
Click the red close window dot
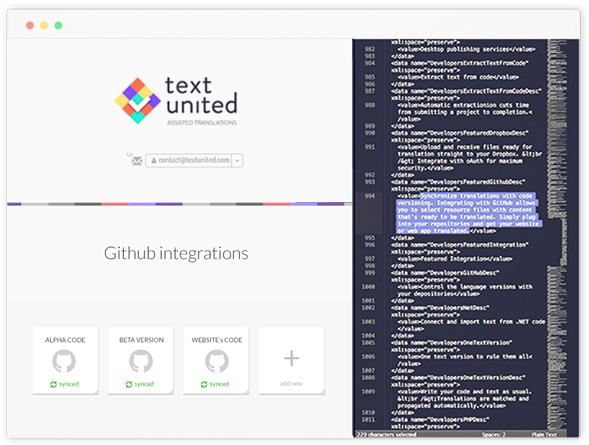pos(30,25)
